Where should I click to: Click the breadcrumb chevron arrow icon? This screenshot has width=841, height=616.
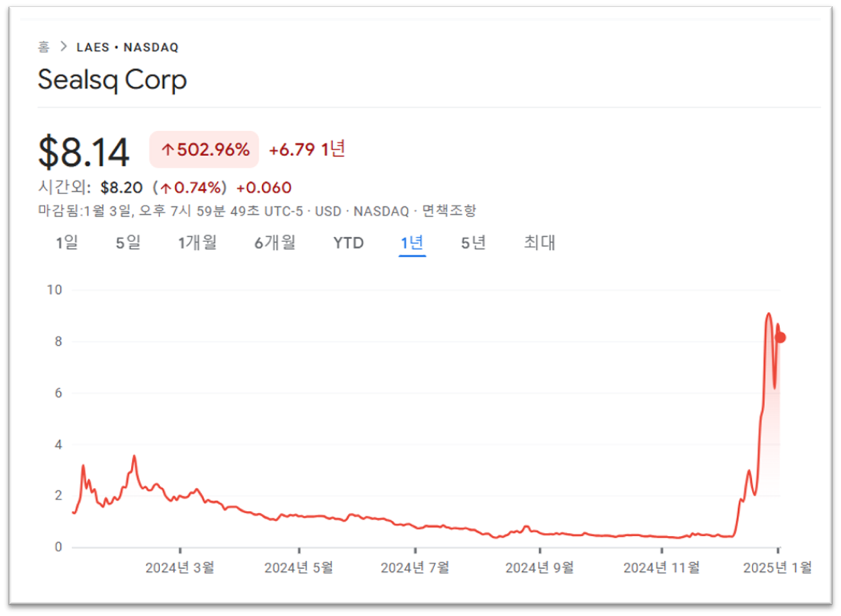point(64,46)
